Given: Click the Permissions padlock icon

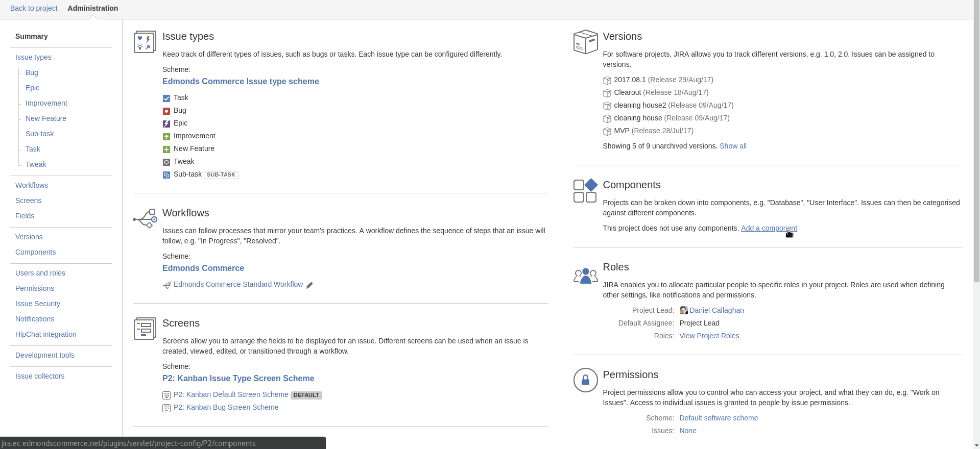Looking at the screenshot, I should point(586,380).
